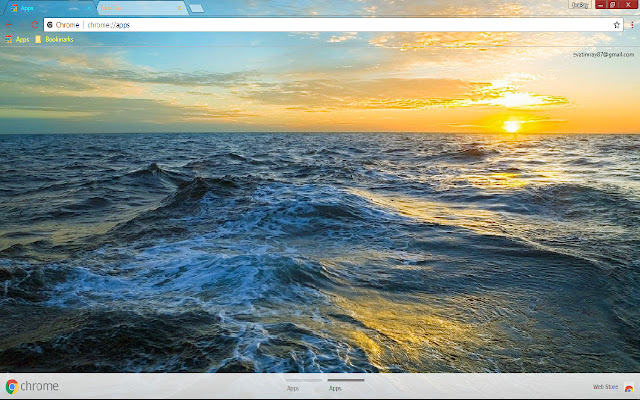Click the address bar showing chrome://apps
The image size is (640, 400).
pos(333,25)
